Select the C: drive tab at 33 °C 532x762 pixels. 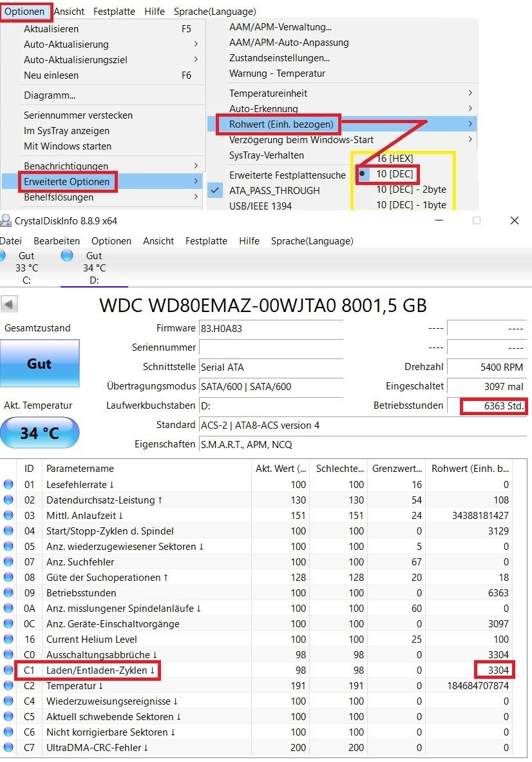[26, 268]
